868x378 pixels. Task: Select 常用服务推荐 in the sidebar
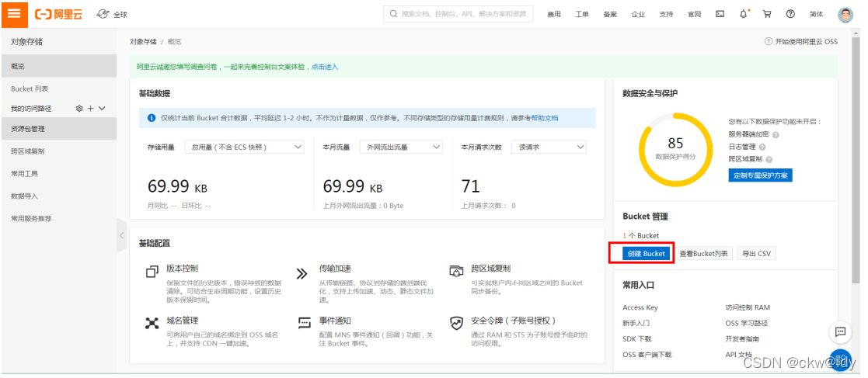pyautogui.click(x=59, y=218)
